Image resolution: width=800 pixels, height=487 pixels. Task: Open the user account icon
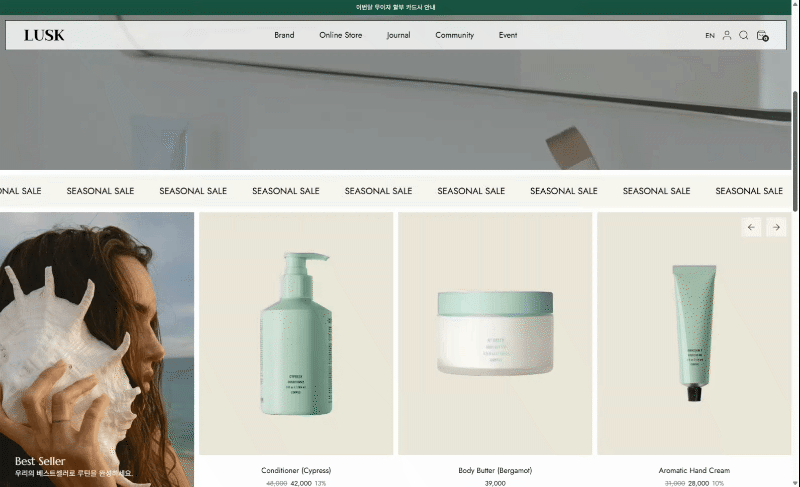tap(727, 35)
